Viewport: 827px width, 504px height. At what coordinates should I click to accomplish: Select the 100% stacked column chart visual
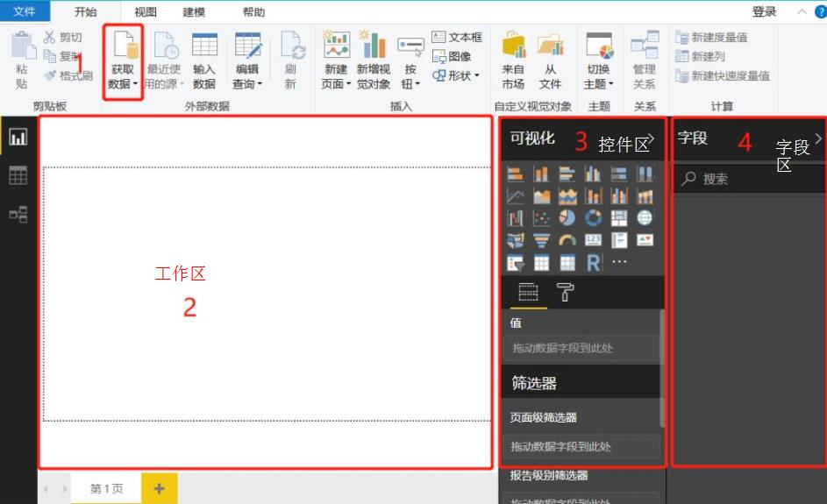click(645, 174)
